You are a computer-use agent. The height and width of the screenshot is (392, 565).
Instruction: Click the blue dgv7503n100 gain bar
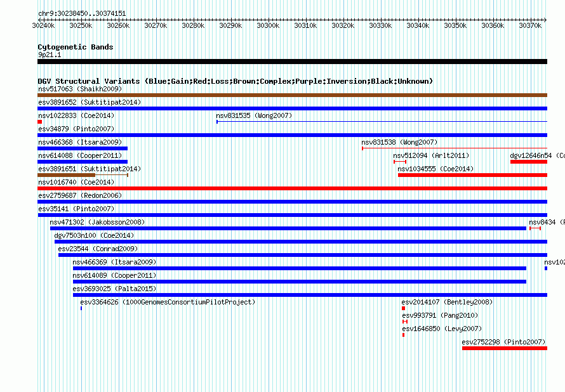[x=301, y=242]
